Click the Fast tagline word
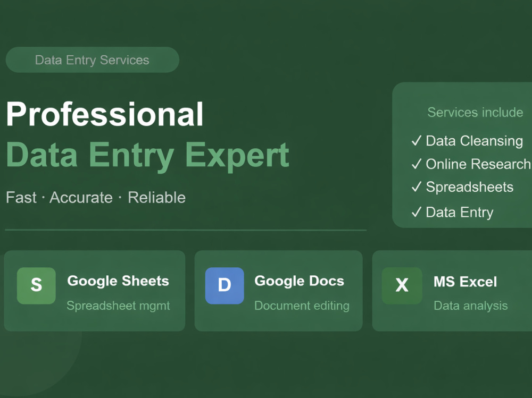 pos(21,197)
